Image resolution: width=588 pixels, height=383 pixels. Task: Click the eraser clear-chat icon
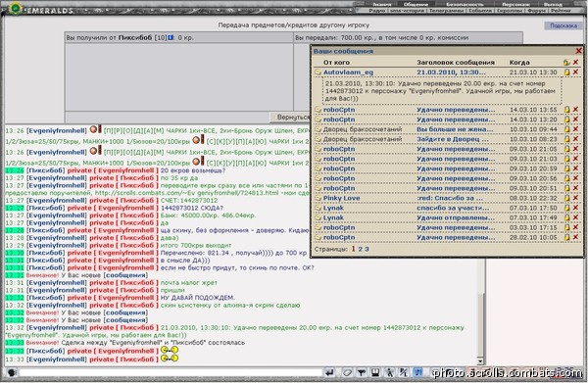pyautogui.click(x=347, y=372)
